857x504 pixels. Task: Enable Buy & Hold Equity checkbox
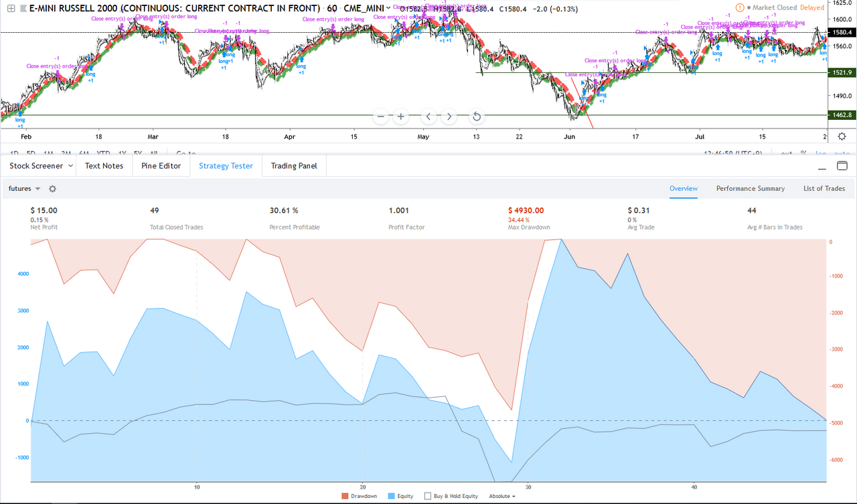pyautogui.click(x=427, y=496)
